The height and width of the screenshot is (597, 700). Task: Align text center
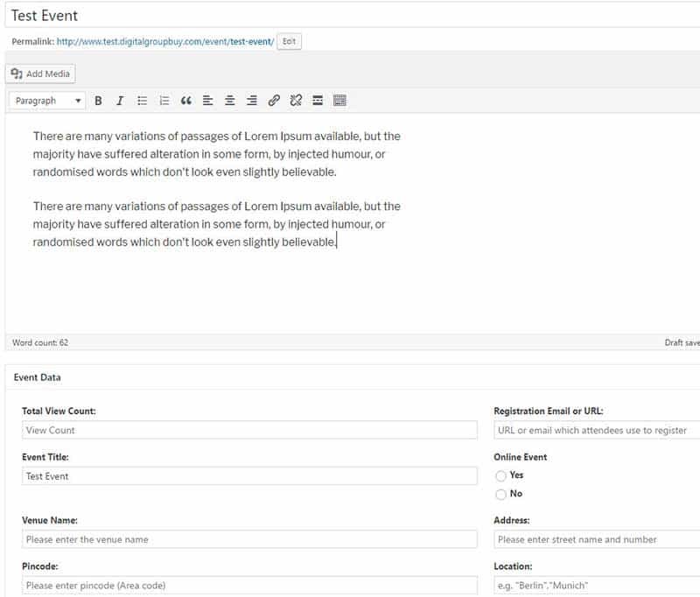pyautogui.click(x=230, y=101)
